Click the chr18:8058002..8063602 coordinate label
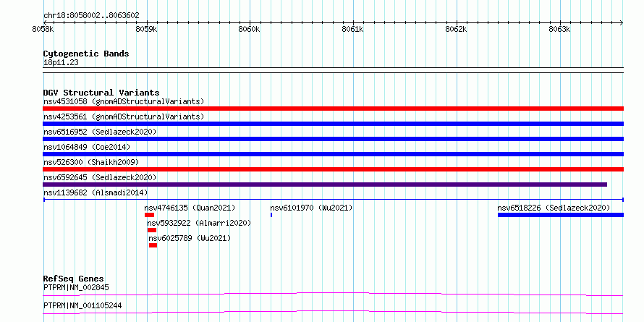The image size is (644, 322). coord(91,16)
